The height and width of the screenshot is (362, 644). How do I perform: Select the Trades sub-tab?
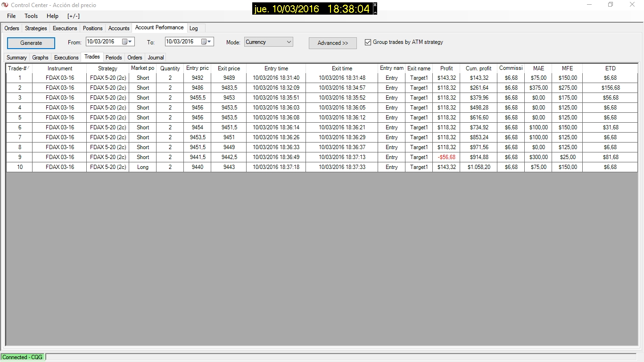(92, 57)
